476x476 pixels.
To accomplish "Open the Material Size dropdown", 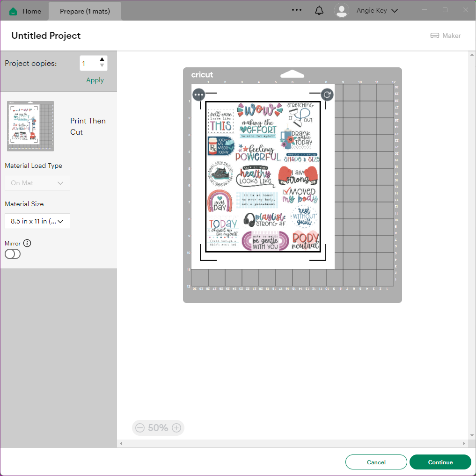I will (37, 221).
